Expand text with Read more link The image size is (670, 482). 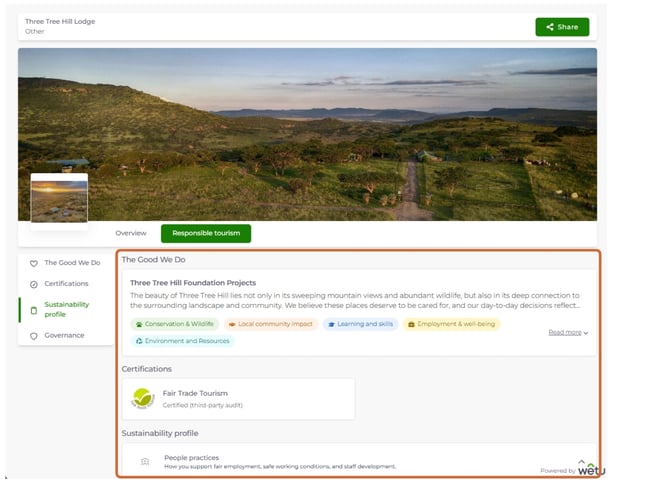[568, 332]
